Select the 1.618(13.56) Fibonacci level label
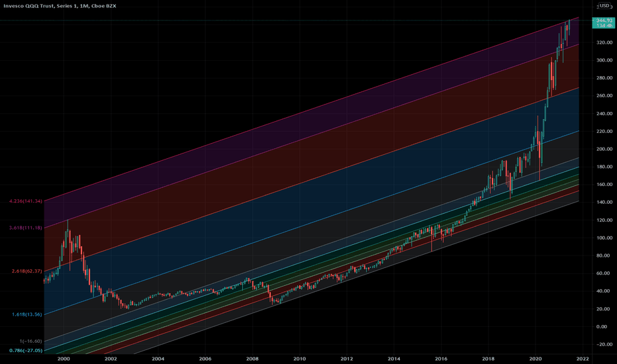This screenshot has width=617, height=364. [x=26, y=314]
